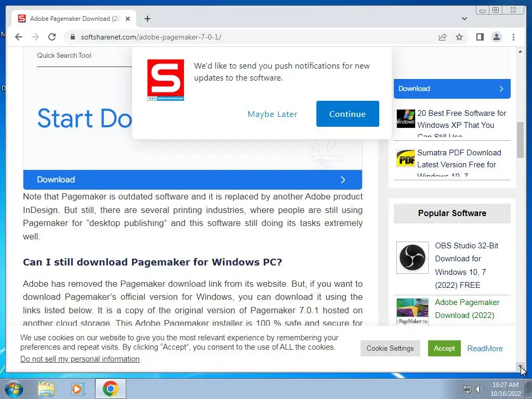Reload the page with the refresh icon
The width and height of the screenshot is (532, 399).
tap(52, 37)
